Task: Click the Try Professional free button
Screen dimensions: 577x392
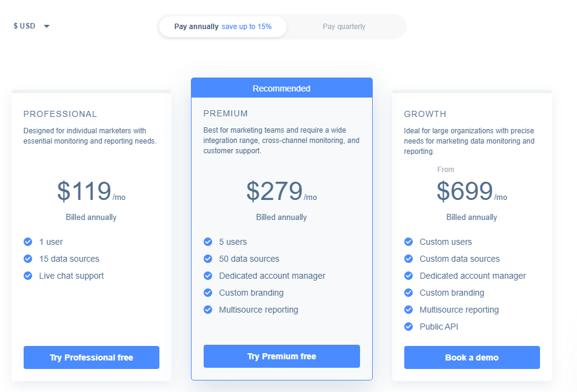Action: (x=92, y=357)
